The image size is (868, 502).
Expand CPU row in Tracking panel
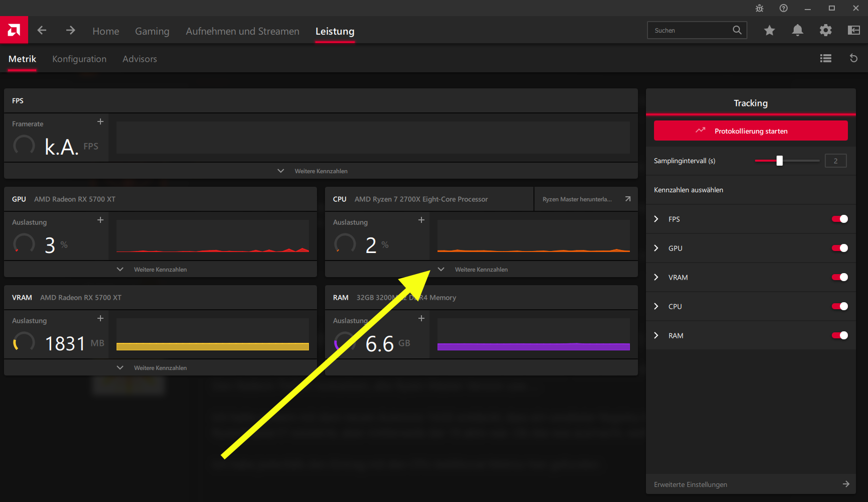pos(656,306)
